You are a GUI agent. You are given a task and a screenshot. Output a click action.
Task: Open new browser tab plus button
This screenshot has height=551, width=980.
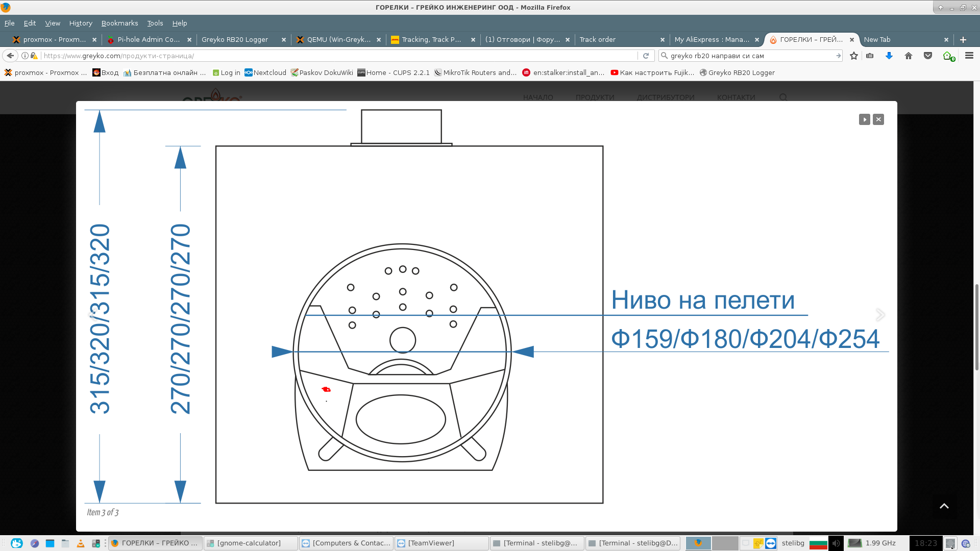963,40
